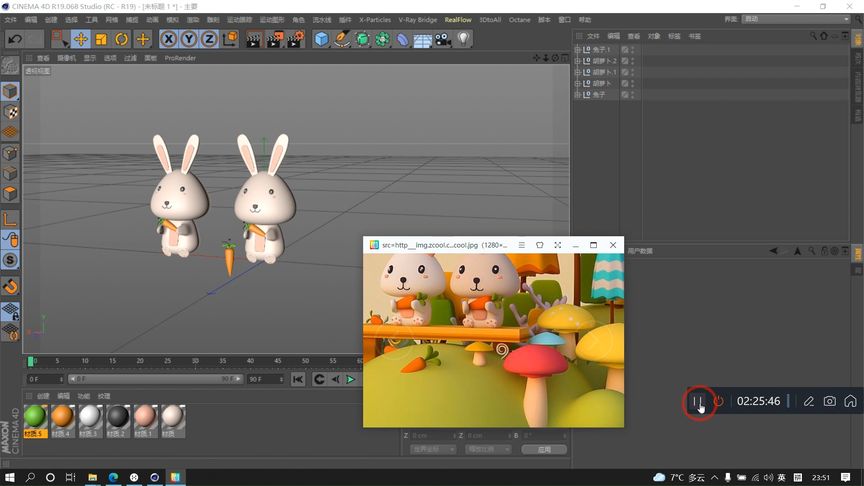The image size is (864, 486).
Task: Click the light bulb icon
Action: click(463, 39)
